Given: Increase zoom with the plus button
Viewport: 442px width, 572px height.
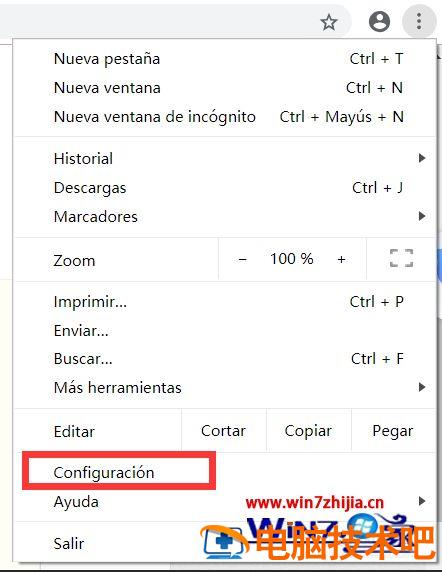Looking at the screenshot, I should 341,259.
